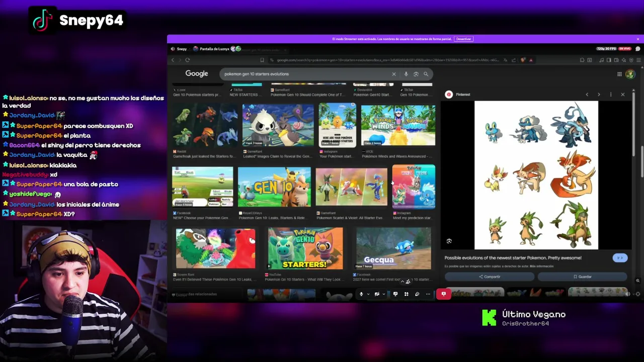Open the Gecqua thumbnail result

(393, 248)
